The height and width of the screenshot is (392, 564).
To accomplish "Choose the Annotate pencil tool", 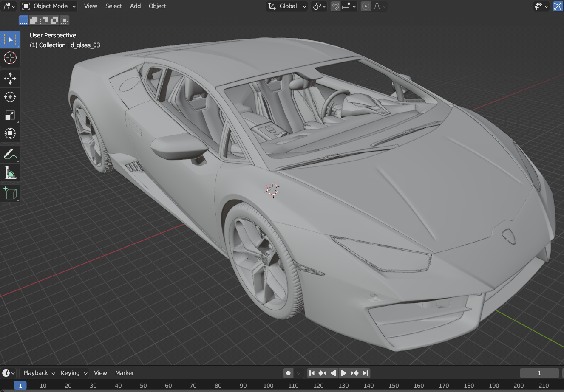I will coord(10,154).
